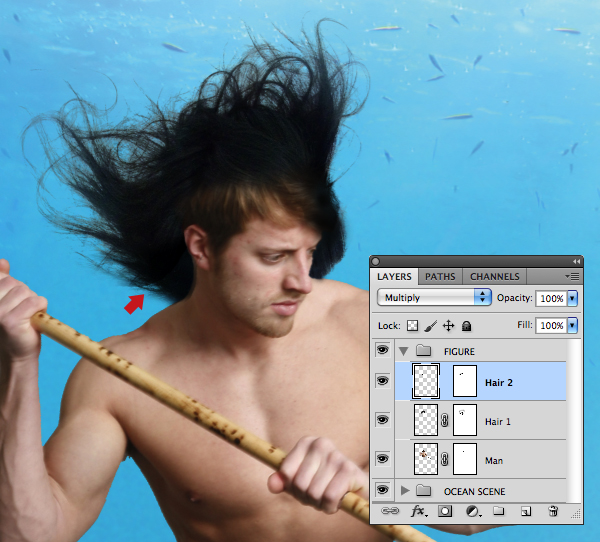Screen dimensions: 600x542
Task: Open the Layers panel options menu
Action: pos(572,276)
